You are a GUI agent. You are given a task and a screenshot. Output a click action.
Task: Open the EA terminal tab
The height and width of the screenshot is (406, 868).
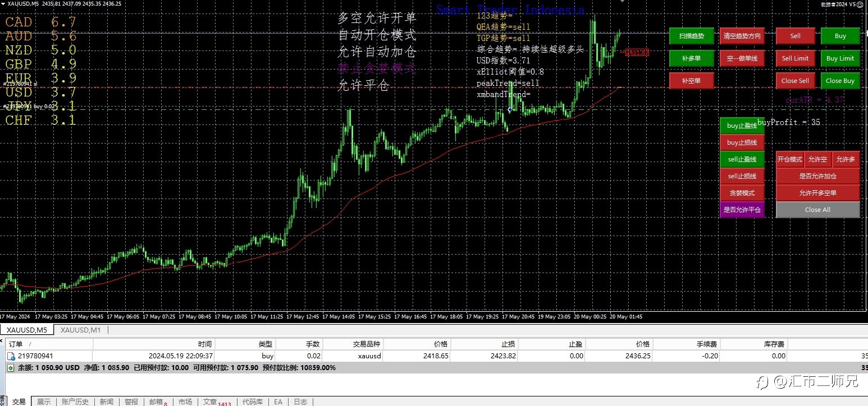click(x=278, y=402)
